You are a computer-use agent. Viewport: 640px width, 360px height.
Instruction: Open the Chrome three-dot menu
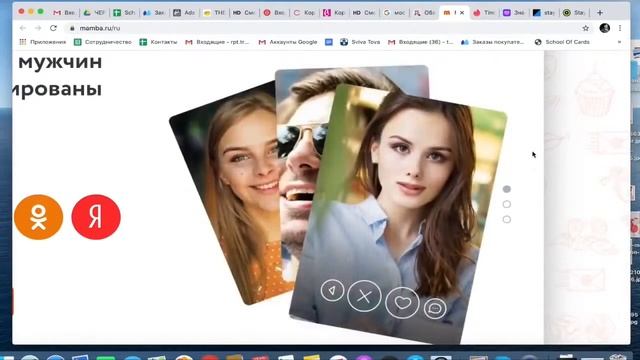tap(620, 28)
